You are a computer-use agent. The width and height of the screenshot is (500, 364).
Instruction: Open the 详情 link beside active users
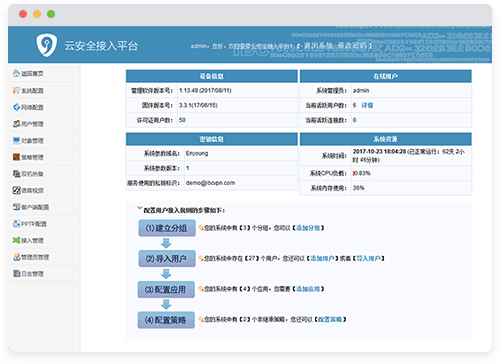coord(367,105)
